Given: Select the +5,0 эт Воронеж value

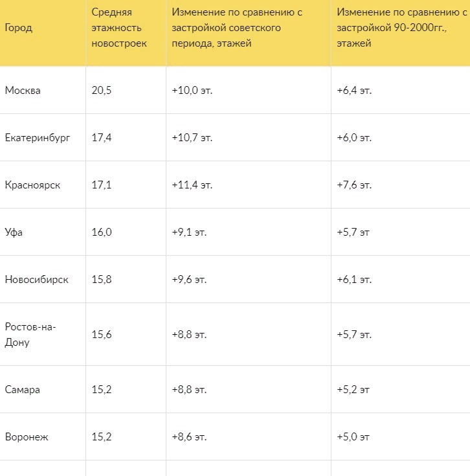Looking at the screenshot, I should (353, 437).
